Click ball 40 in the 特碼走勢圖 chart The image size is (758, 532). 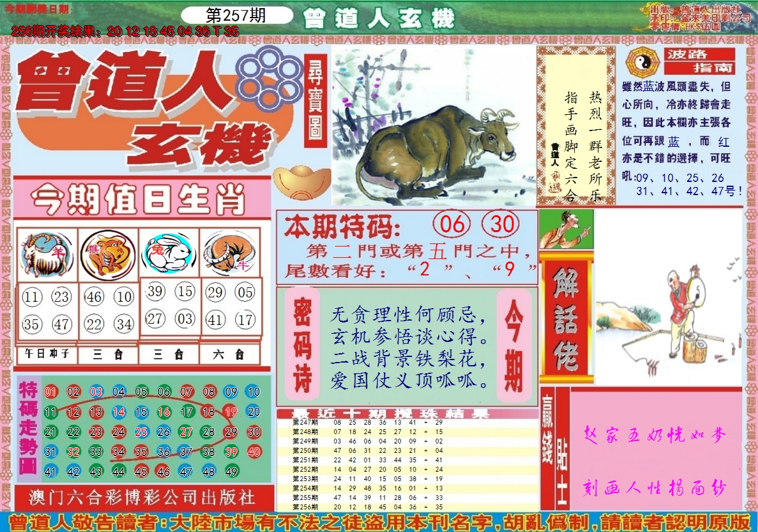254,452
